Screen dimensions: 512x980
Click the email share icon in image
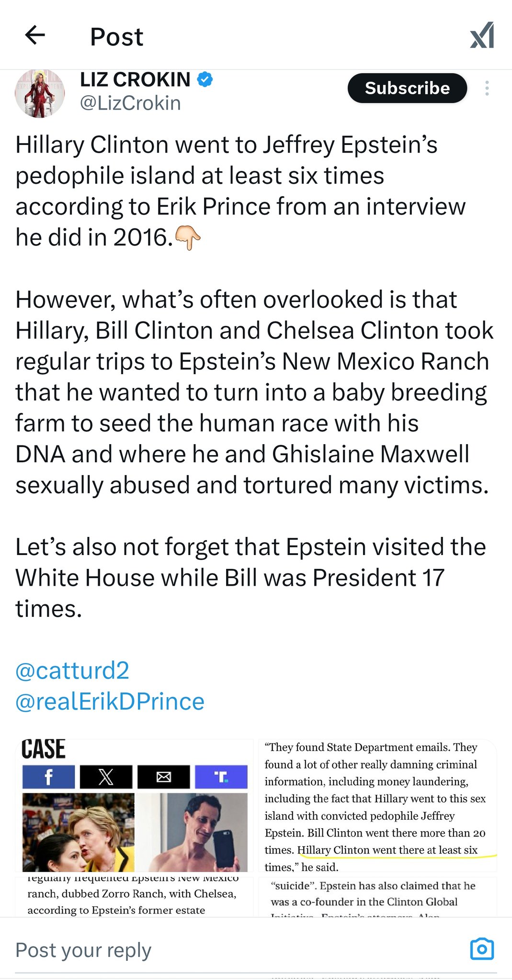(x=163, y=777)
